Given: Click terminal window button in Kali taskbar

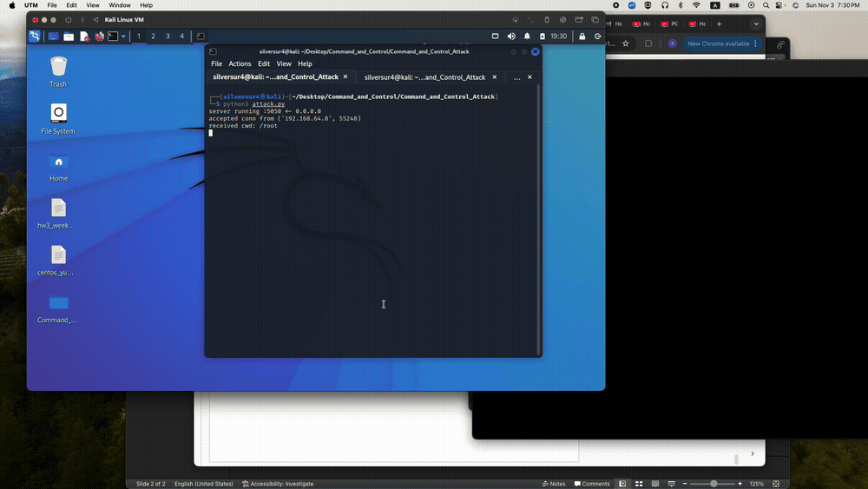Looking at the screenshot, I should click(x=201, y=36).
